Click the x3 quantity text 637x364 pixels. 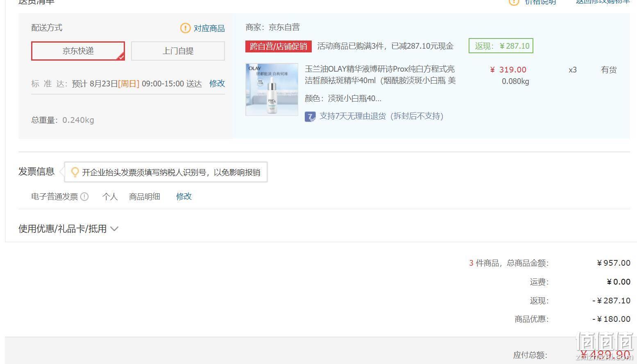tap(573, 70)
